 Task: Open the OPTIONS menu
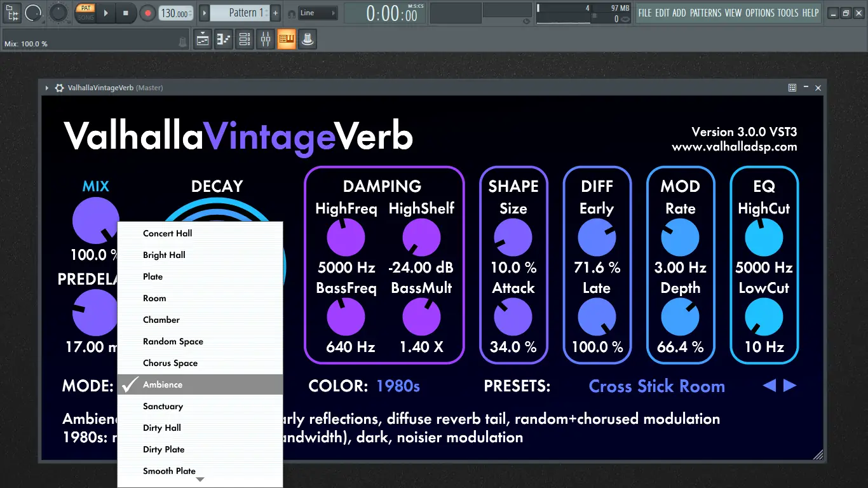tap(760, 13)
